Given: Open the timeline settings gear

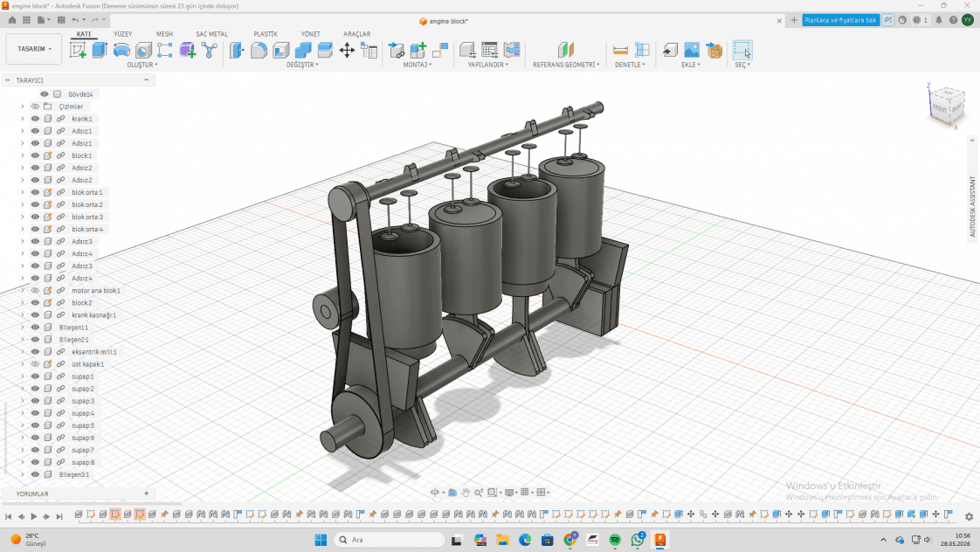Looking at the screenshot, I should 969,516.
